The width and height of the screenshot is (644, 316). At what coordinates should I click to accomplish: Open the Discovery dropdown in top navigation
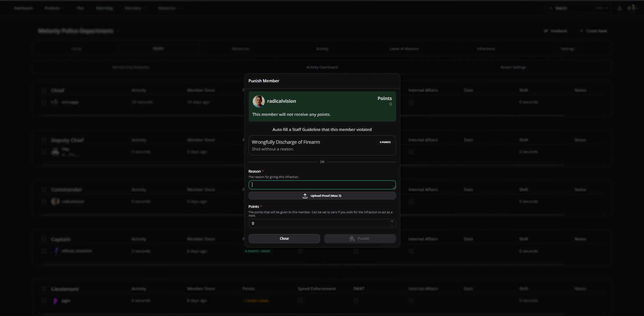(x=135, y=8)
